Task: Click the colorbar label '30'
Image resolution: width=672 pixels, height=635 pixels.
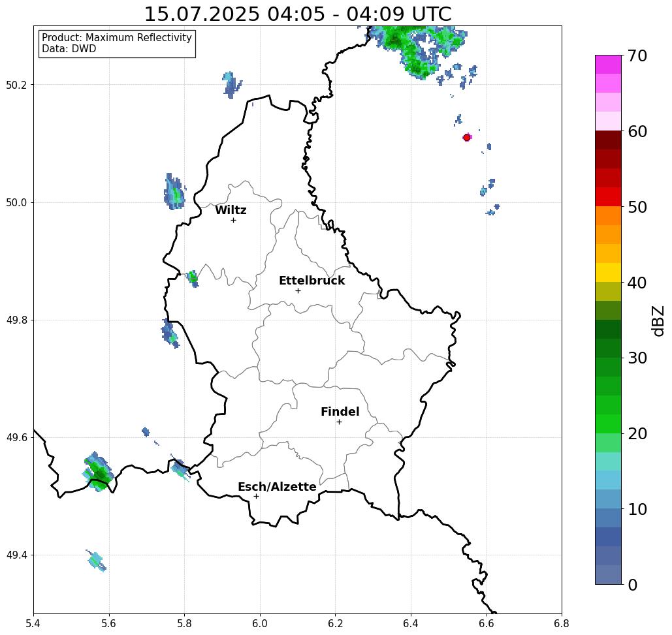Action: [637, 358]
